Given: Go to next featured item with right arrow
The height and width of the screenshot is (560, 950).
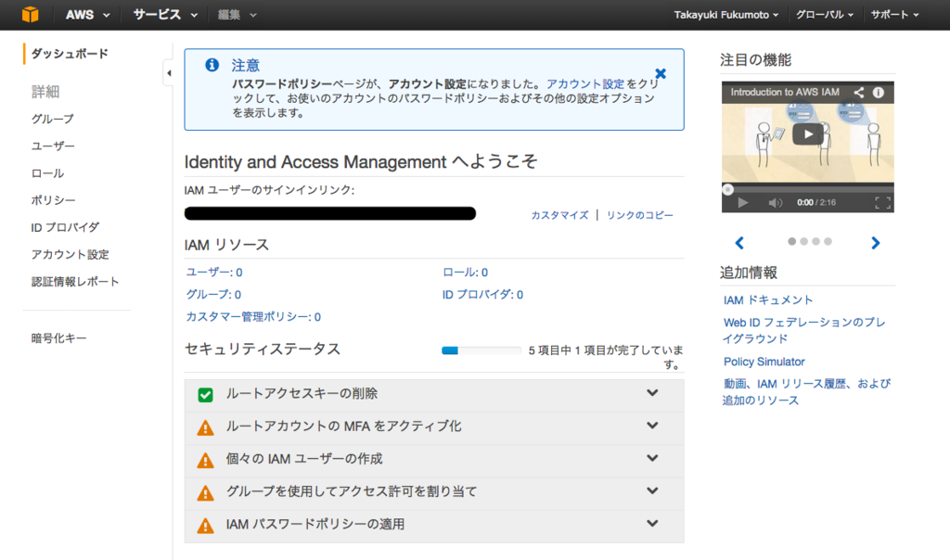Looking at the screenshot, I should coord(876,243).
